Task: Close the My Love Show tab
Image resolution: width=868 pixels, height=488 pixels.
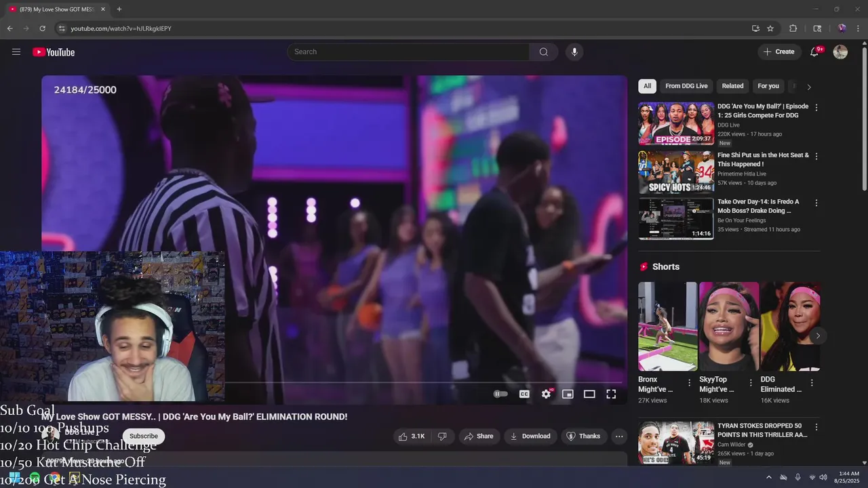Action: pyautogui.click(x=103, y=9)
